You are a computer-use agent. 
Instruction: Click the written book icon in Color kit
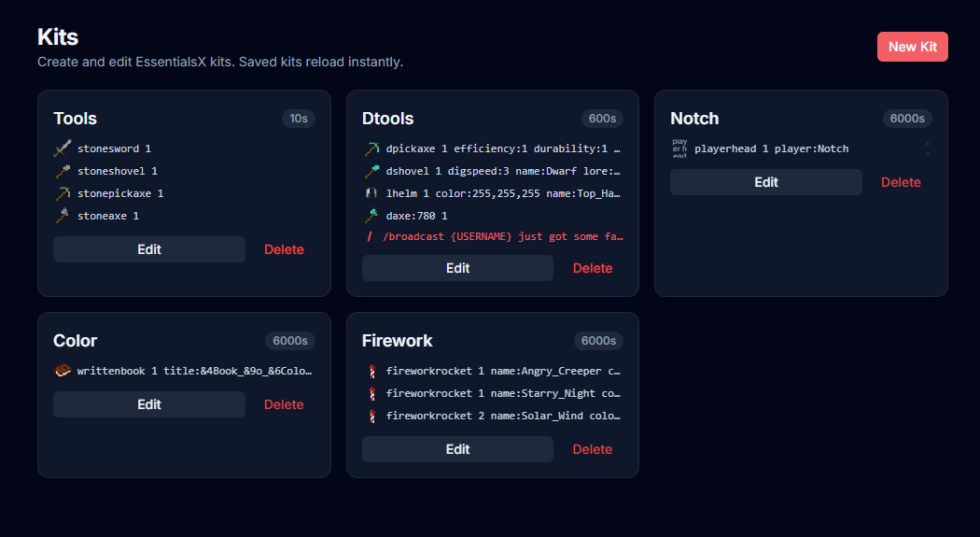coord(63,371)
